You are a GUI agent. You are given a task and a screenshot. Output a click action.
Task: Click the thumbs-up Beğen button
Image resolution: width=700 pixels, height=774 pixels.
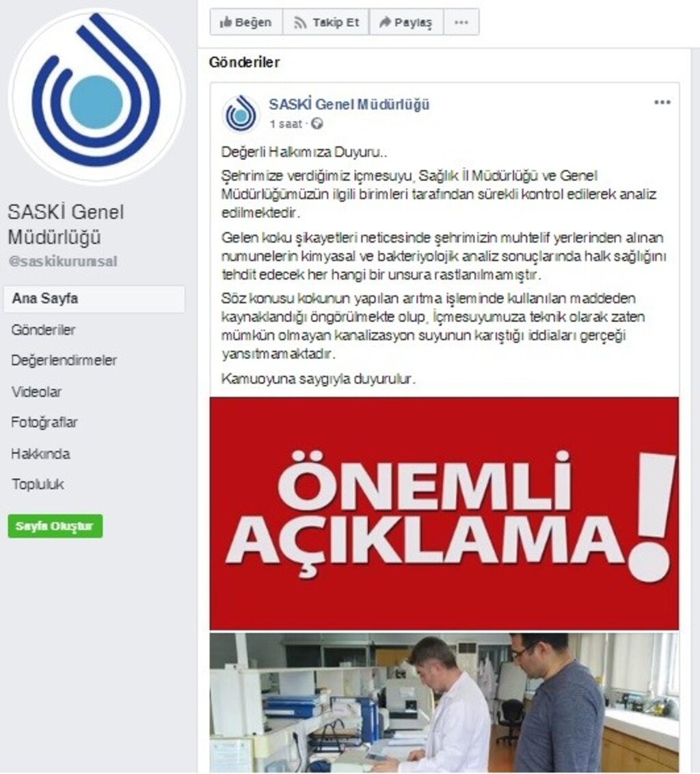pos(246,22)
